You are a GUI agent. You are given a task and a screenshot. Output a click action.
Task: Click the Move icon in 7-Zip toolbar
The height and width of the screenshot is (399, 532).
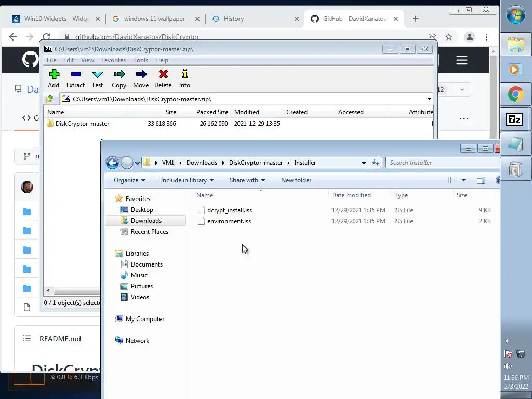(x=141, y=79)
